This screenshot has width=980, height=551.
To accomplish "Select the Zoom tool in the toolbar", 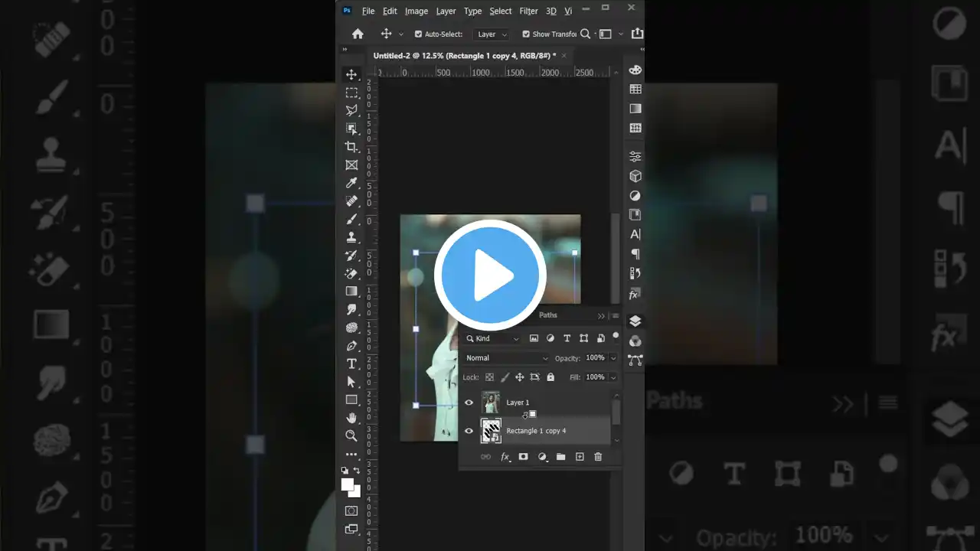I will [x=351, y=435].
